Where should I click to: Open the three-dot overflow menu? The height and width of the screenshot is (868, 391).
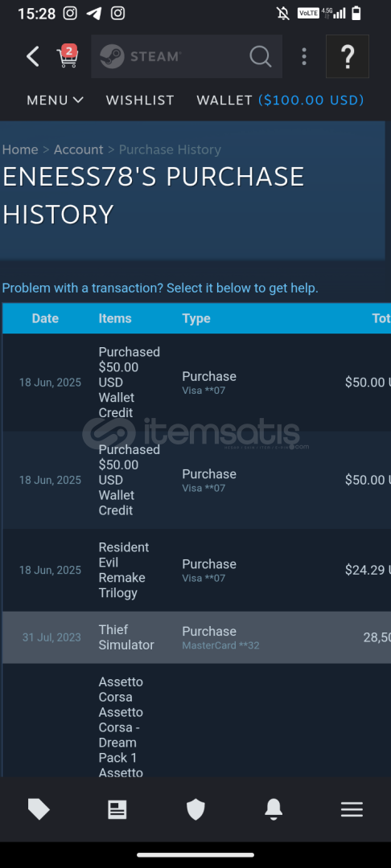coord(304,56)
